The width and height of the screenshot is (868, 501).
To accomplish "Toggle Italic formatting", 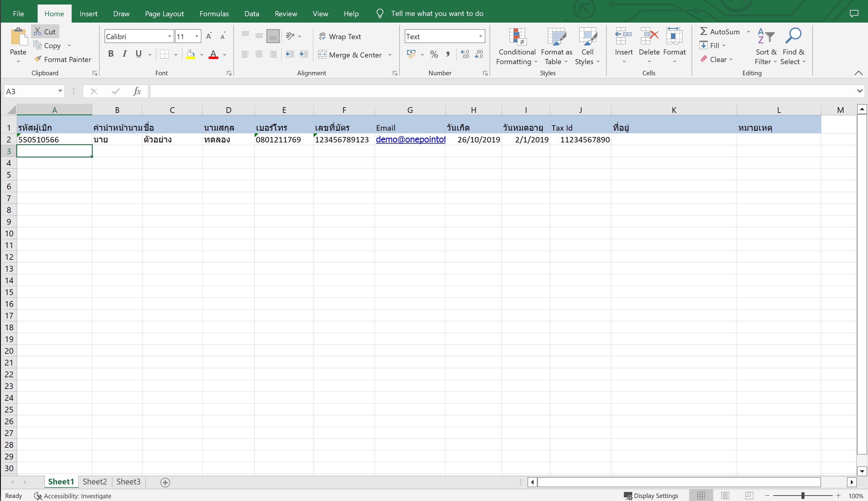I will 125,54.
